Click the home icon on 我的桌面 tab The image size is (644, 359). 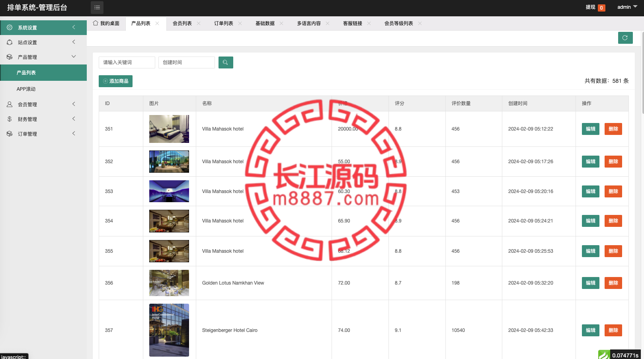click(96, 23)
